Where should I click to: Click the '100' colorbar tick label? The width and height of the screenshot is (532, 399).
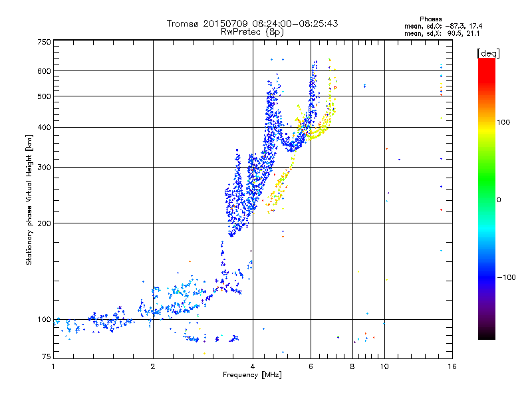tap(503, 122)
